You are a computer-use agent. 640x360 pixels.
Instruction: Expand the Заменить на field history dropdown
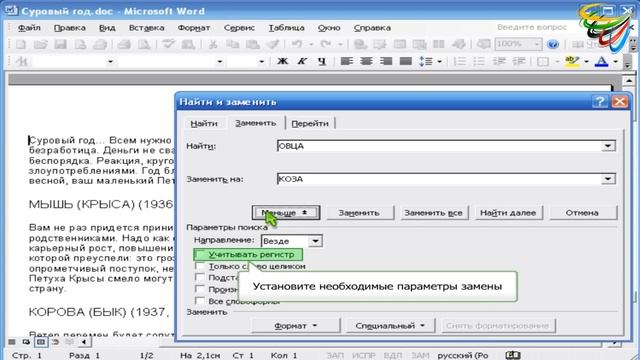(x=608, y=179)
